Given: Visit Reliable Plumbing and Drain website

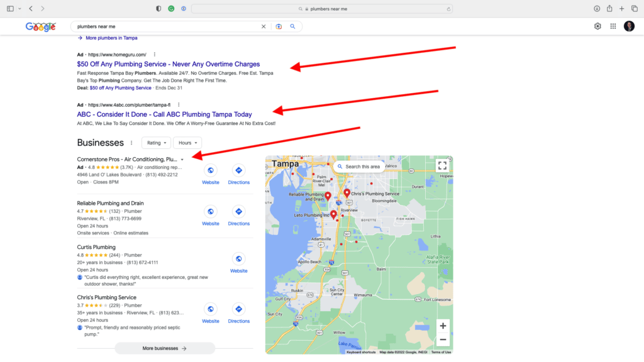Looking at the screenshot, I should [210, 216].
